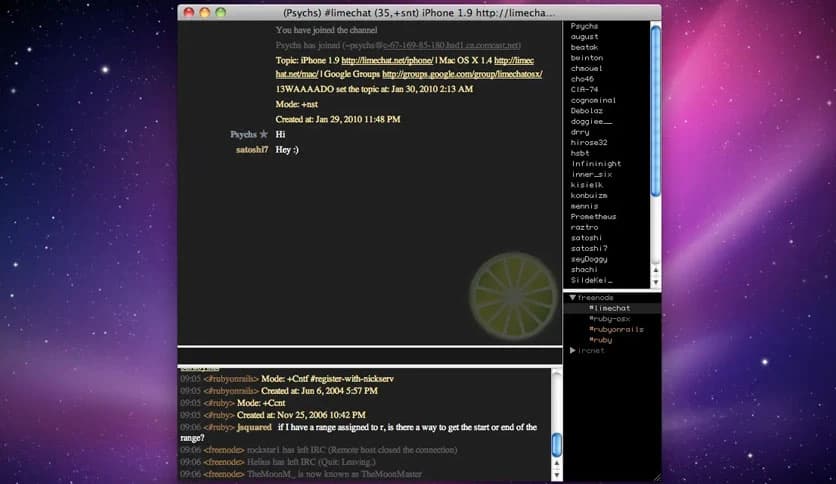This screenshot has width=836, height=484.
Task: Select member kisielk in the user list
Action: pyautogui.click(x=586, y=185)
